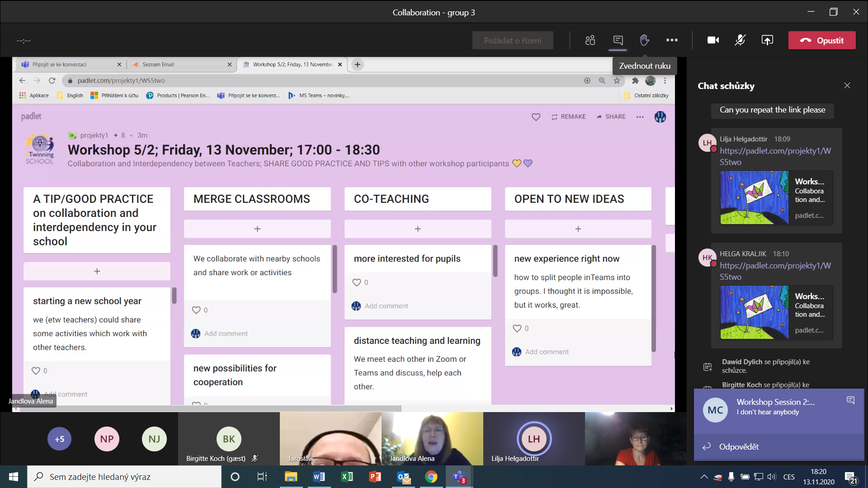The height and width of the screenshot is (488, 868).
Task: Click the Opustit leave button
Action: coord(821,40)
